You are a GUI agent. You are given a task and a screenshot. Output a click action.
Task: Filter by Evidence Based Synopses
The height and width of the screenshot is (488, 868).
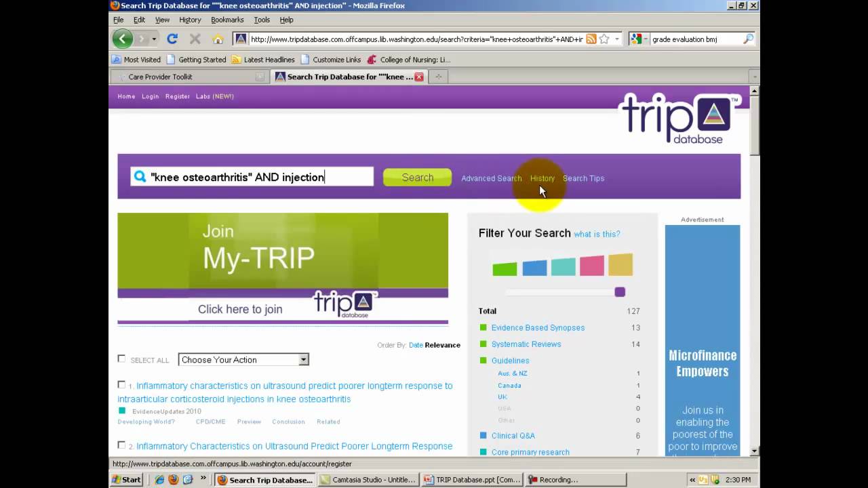click(538, 327)
